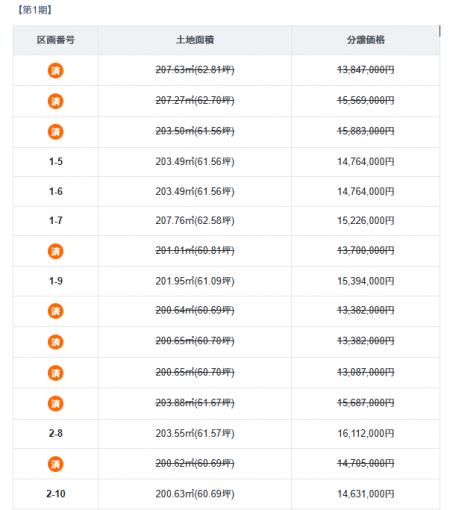Select the sold badge beside 203.50㎡(61.56坪)

(x=56, y=132)
